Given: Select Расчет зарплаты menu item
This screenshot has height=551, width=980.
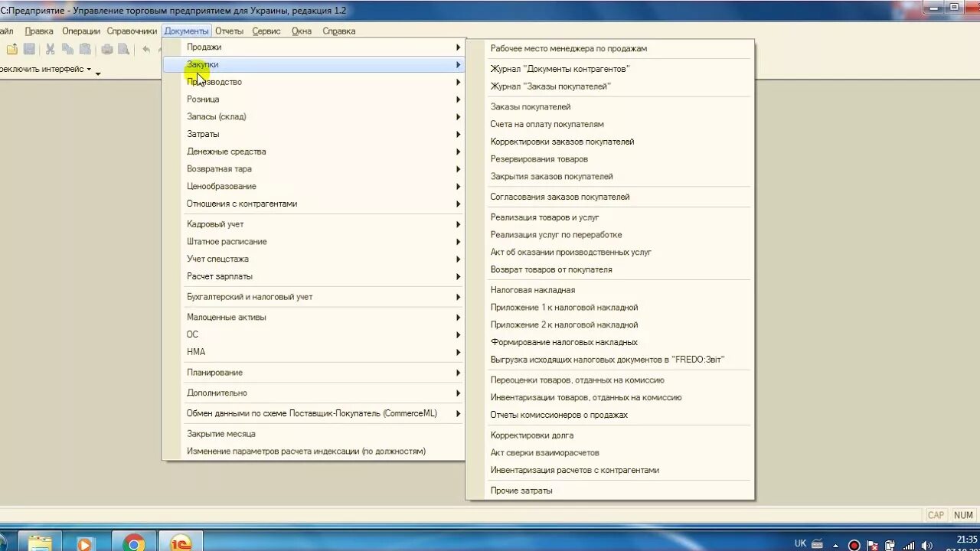Looking at the screenshot, I should point(314,277).
